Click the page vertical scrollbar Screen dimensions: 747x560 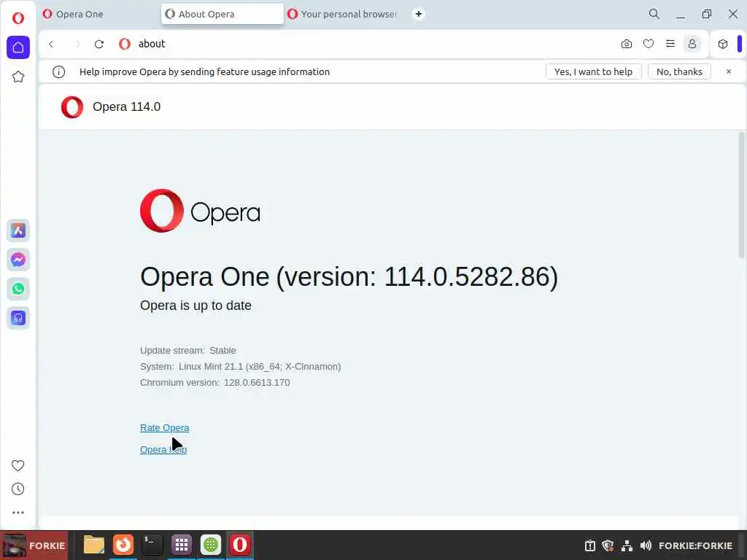pos(741,195)
